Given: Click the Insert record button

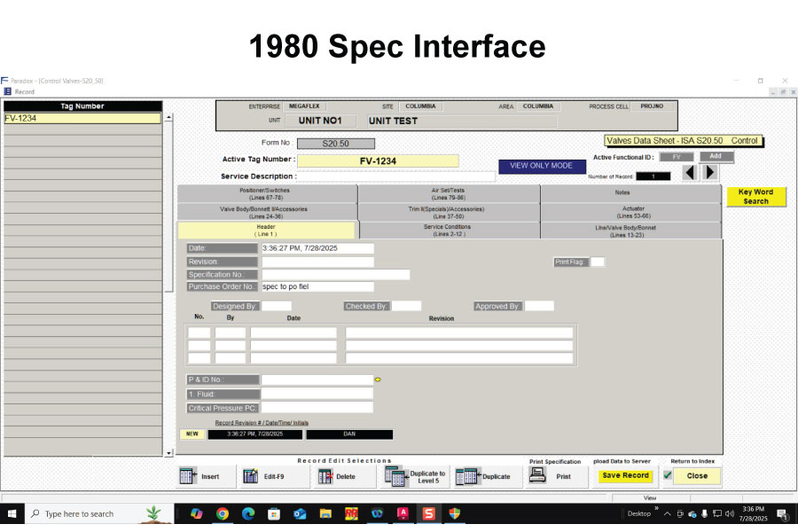Looking at the screenshot, I should point(200,476).
